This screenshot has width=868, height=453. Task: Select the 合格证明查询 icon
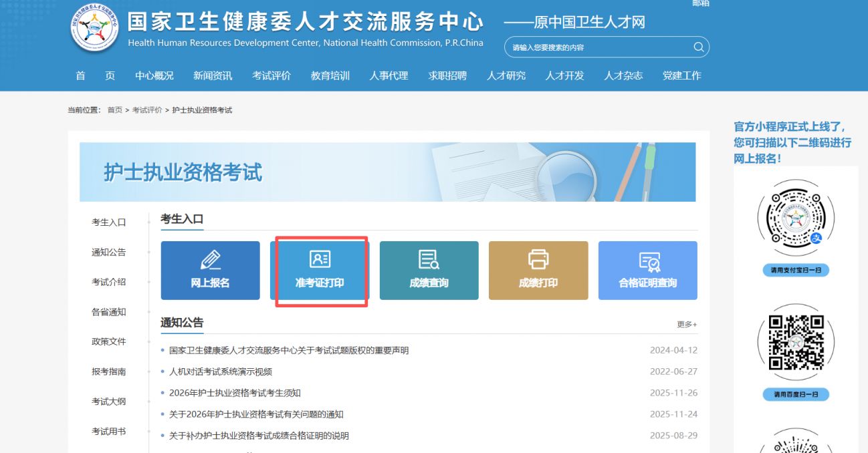tap(648, 261)
